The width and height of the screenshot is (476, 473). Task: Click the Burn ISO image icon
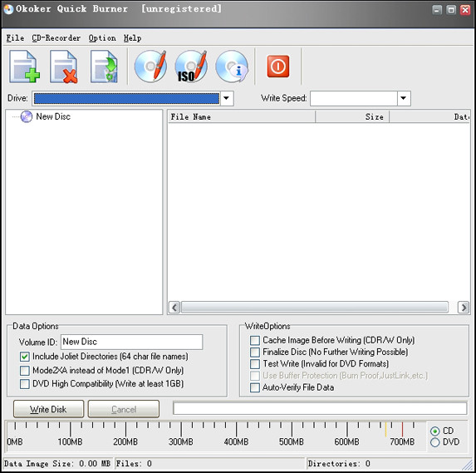(x=191, y=67)
